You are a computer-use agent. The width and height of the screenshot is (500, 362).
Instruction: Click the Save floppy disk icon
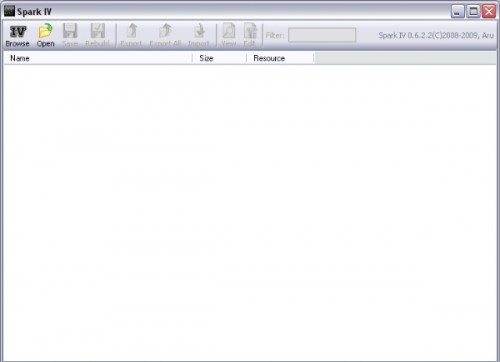(x=70, y=31)
